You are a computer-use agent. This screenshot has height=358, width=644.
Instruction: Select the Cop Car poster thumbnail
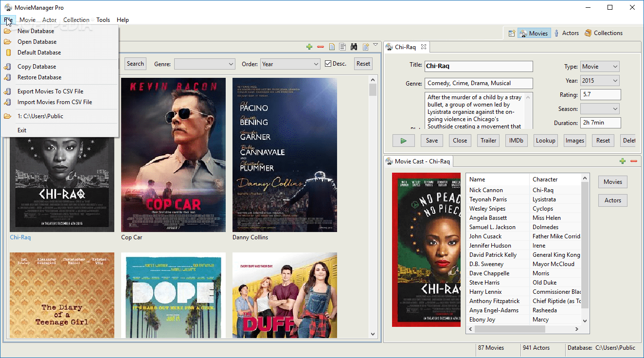click(x=173, y=155)
